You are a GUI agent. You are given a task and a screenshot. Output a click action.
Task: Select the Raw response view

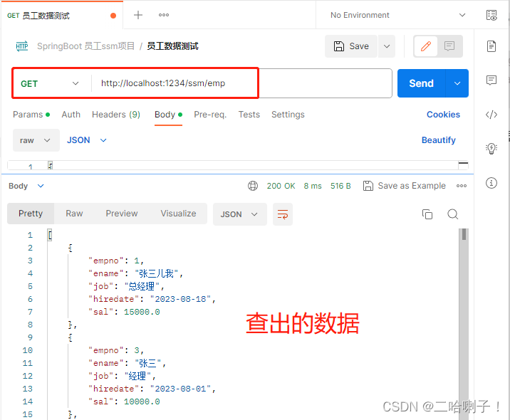(74, 214)
